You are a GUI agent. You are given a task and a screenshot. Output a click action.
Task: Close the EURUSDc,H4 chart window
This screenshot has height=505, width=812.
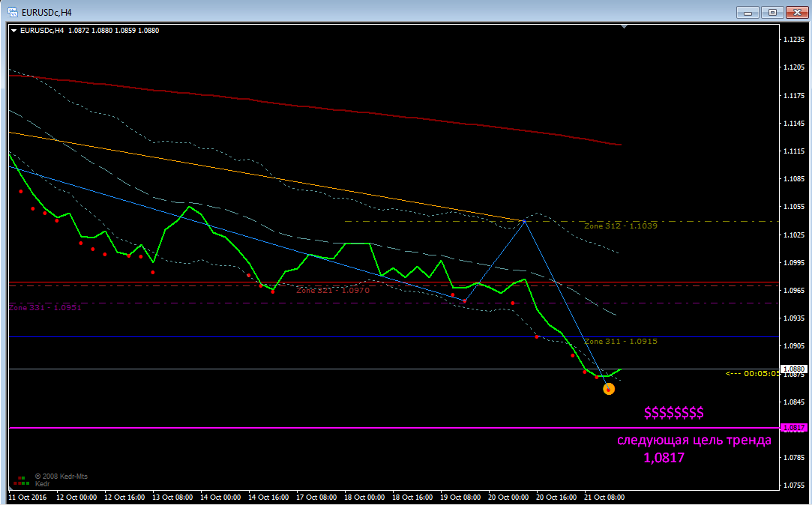pos(798,12)
